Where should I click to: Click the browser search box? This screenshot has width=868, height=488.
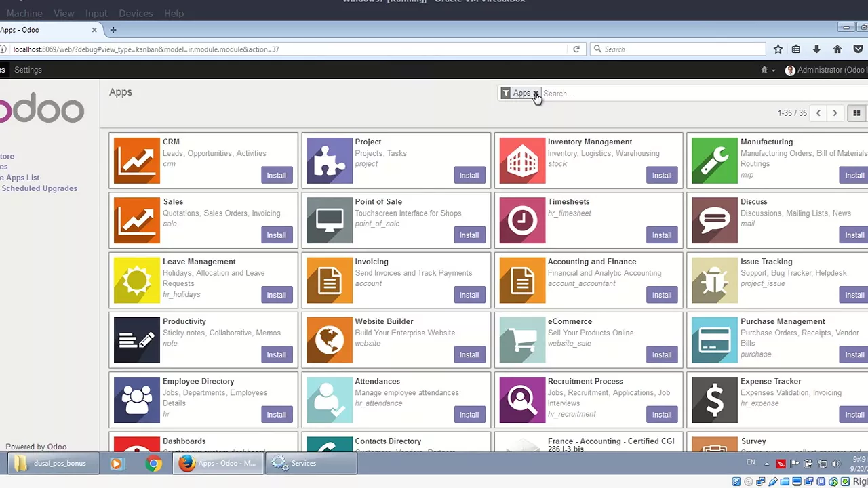pyautogui.click(x=678, y=49)
